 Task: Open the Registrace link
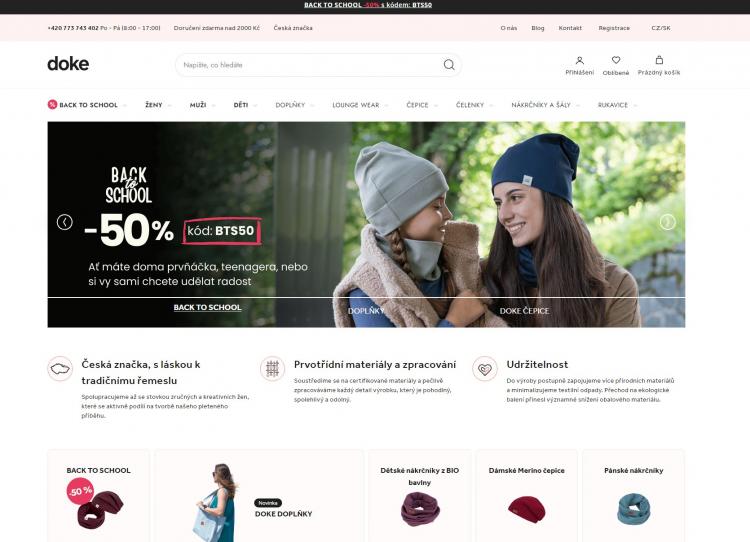tap(614, 28)
